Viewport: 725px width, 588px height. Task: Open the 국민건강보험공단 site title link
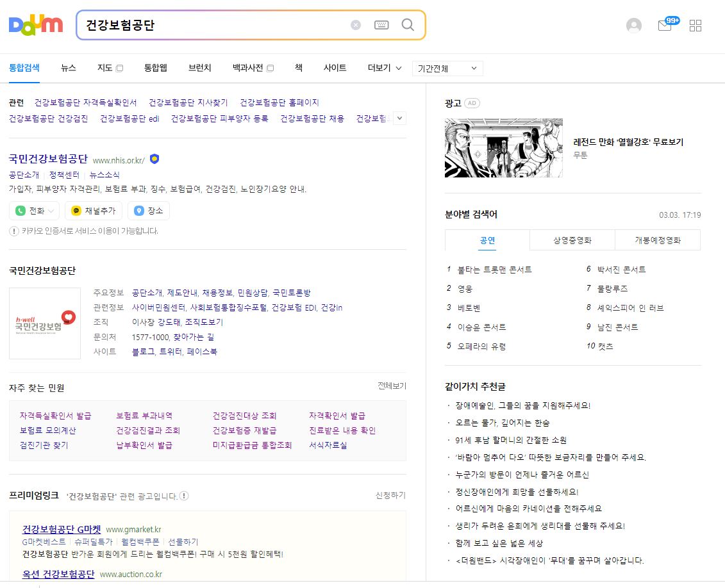48,159
